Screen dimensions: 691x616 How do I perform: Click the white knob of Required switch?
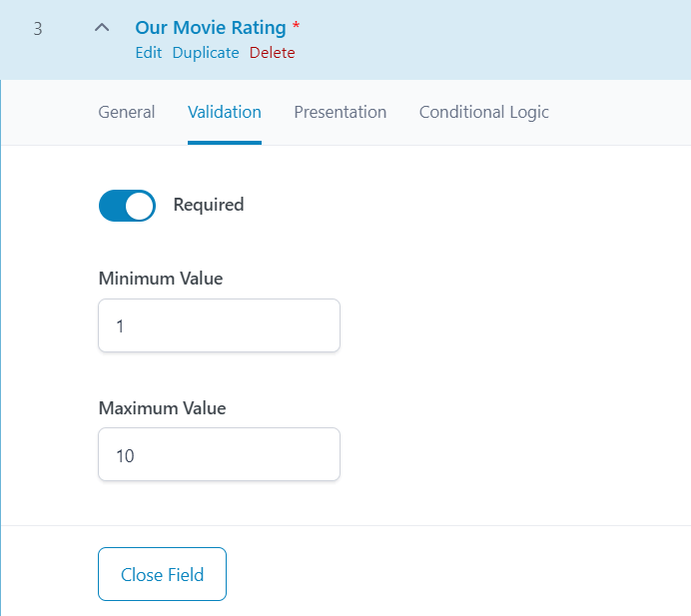tap(140, 206)
